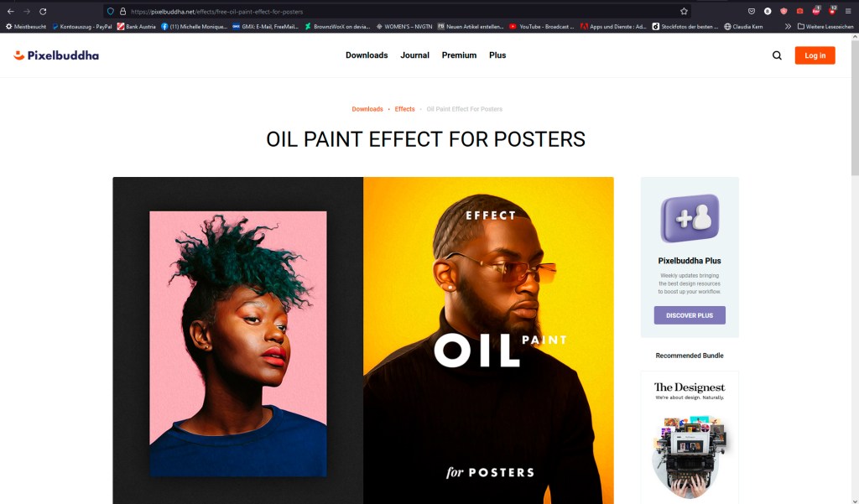Click the search magnifier icon
This screenshot has height=504, width=859.
[777, 55]
